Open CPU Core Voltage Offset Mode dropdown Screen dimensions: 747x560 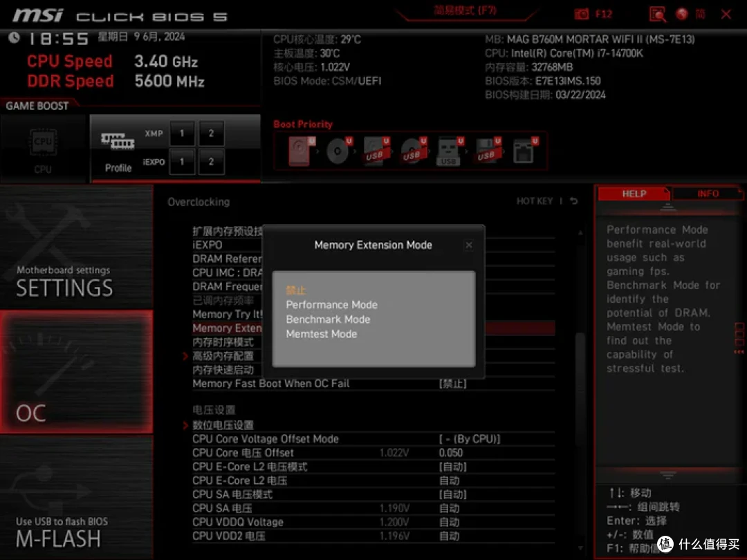pyautogui.click(x=469, y=439)
